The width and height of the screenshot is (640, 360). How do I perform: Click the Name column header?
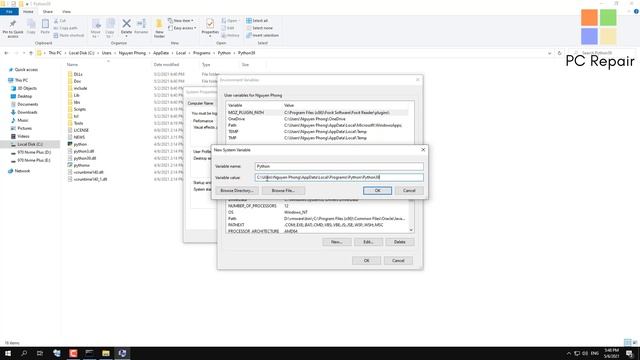tap(72, 64)
